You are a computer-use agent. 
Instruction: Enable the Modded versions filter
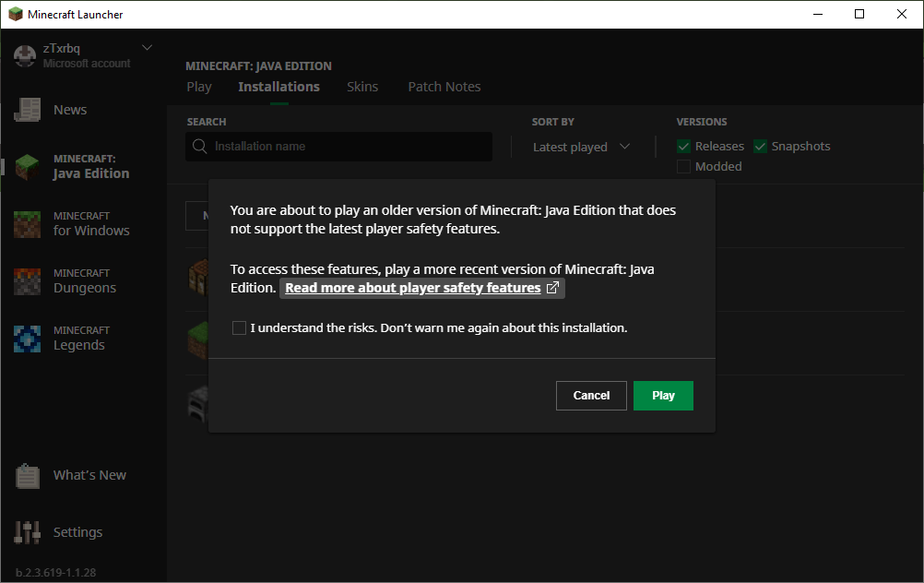683,166
